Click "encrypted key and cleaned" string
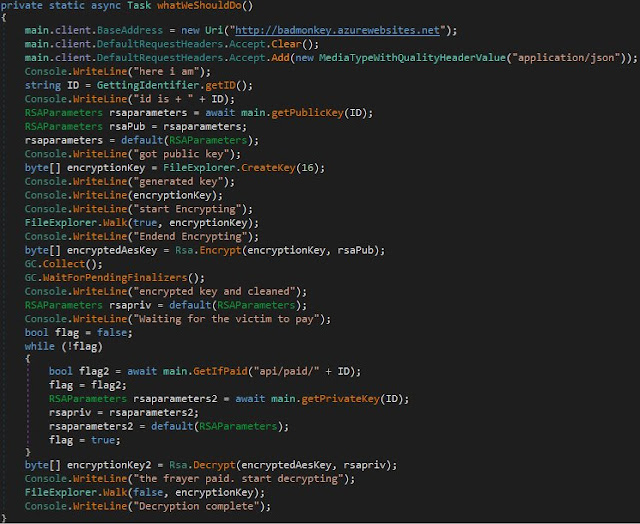Image resolution: width=640 pixels, height=524 pixels. pyautogui.click(x=215, y=291)
